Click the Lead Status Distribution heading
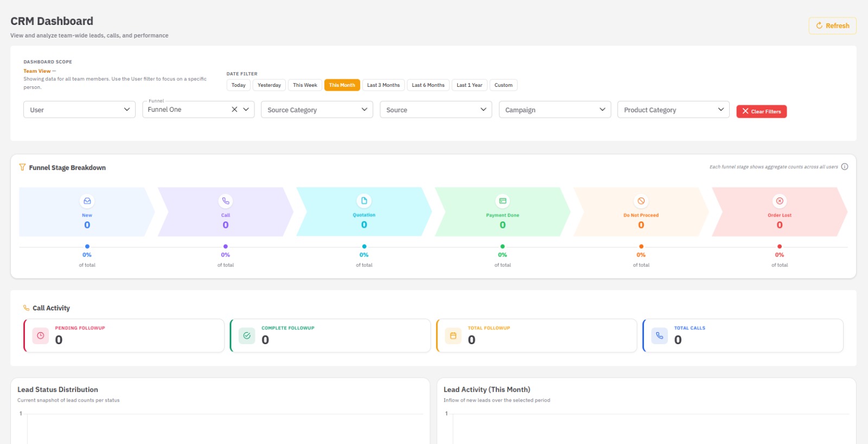 pos(58,390)
